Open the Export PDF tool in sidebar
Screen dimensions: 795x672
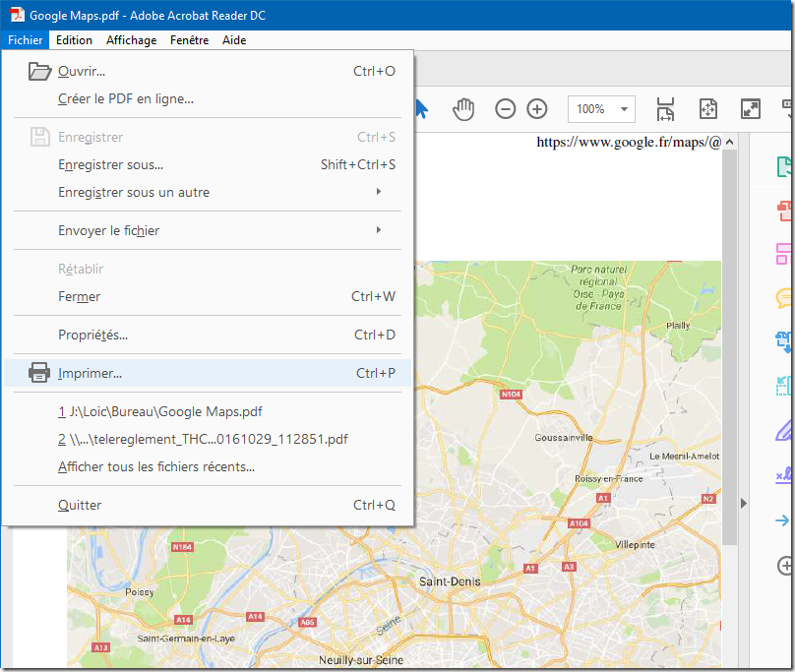point(784,167)
